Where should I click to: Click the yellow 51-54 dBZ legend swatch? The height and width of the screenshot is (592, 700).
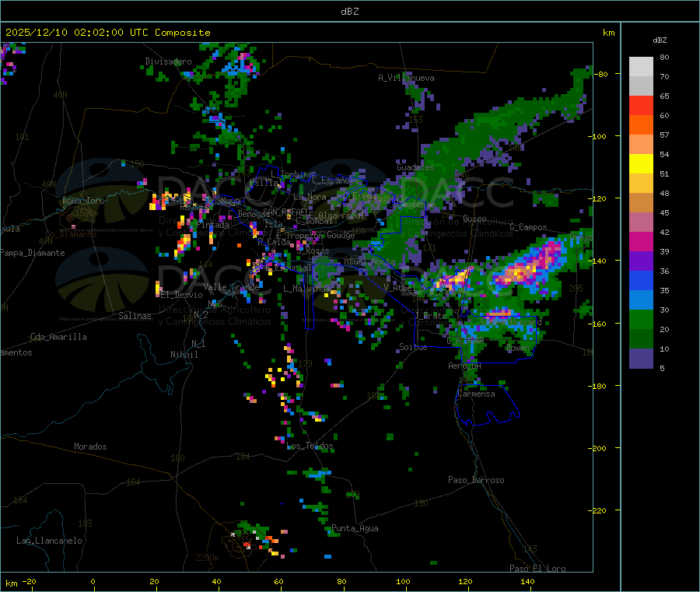click(x=641, y=164)
